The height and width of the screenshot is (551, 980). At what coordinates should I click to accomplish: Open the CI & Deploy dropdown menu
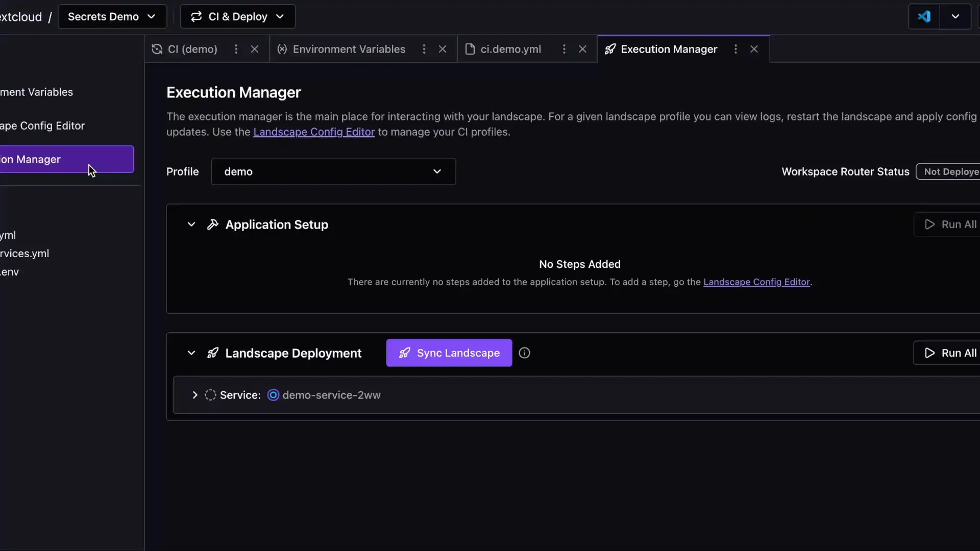pyautogui.click(x=237, y=17)
